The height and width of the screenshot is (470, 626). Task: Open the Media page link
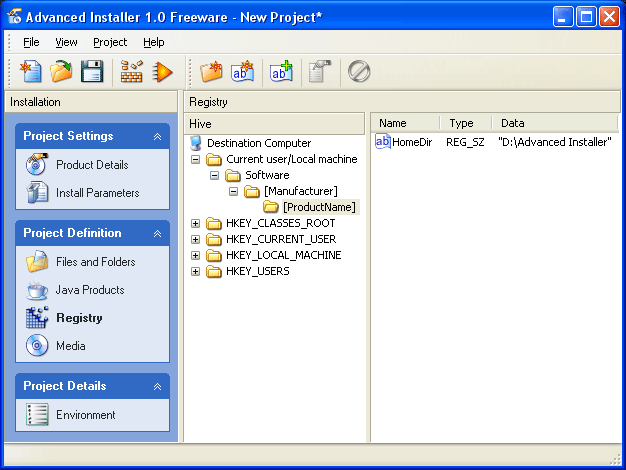coord(71,346)
